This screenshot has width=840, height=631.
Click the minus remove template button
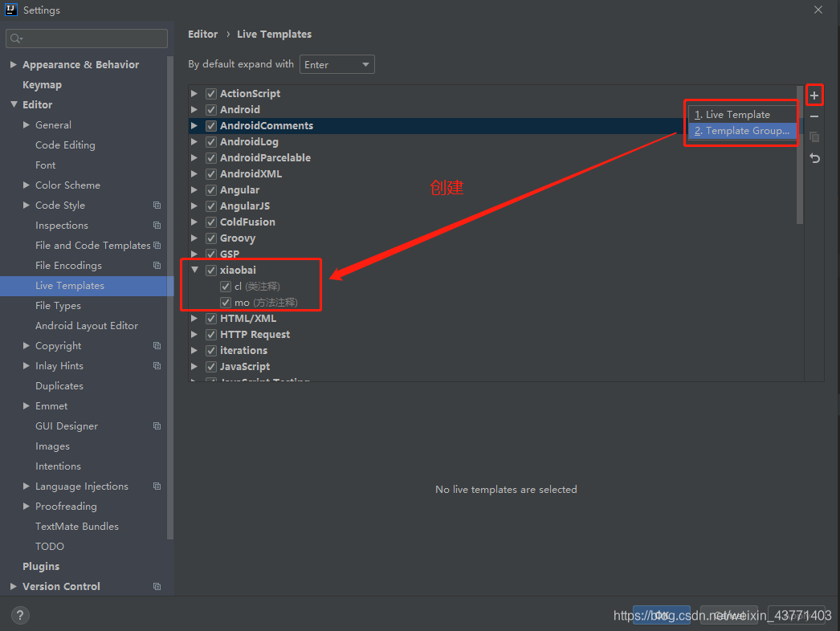(813, 116)
